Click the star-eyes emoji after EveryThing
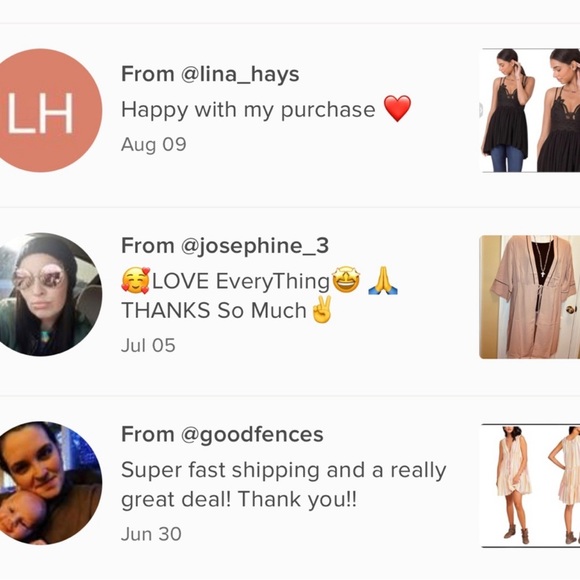580x580 pixels. [346, 280]
